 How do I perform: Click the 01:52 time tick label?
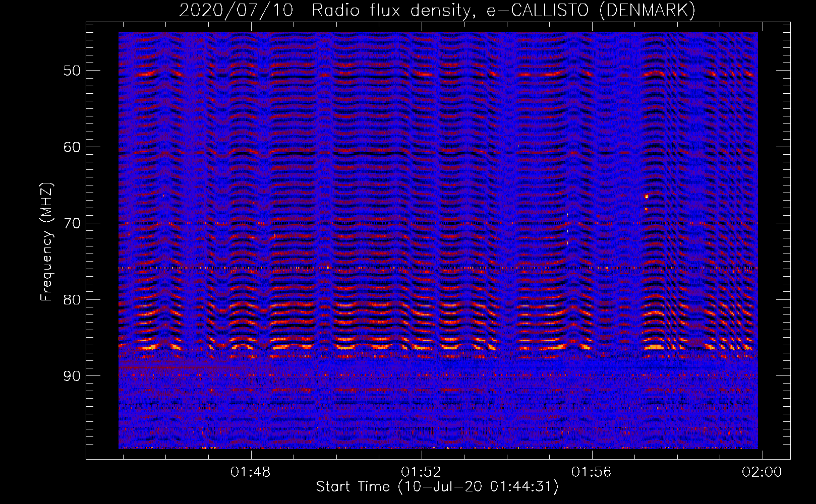tap(421, 472)
